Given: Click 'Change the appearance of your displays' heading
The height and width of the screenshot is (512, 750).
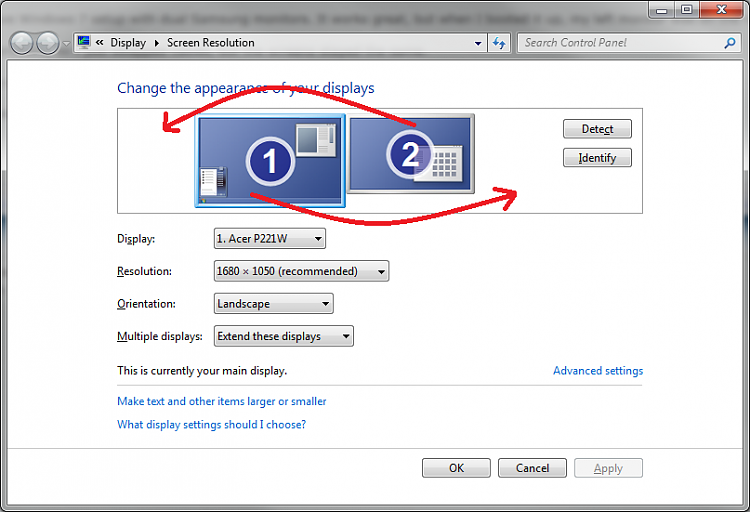Looking at the screenshot, I should (x=246, y=88).
